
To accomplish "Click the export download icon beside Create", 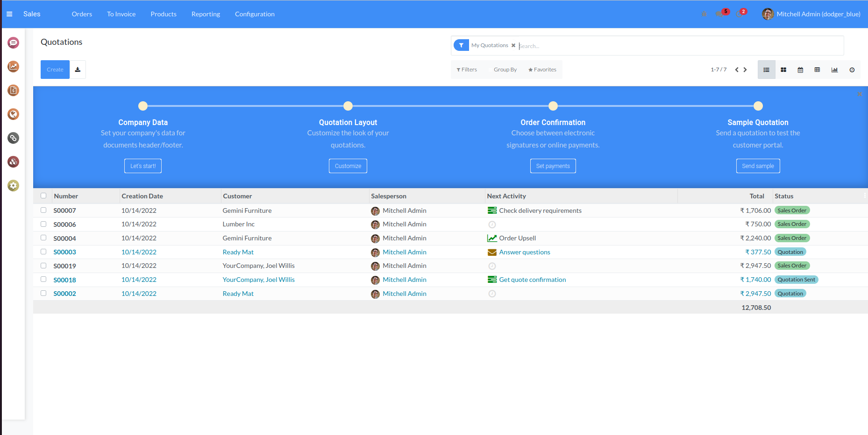I will point(78,70).
